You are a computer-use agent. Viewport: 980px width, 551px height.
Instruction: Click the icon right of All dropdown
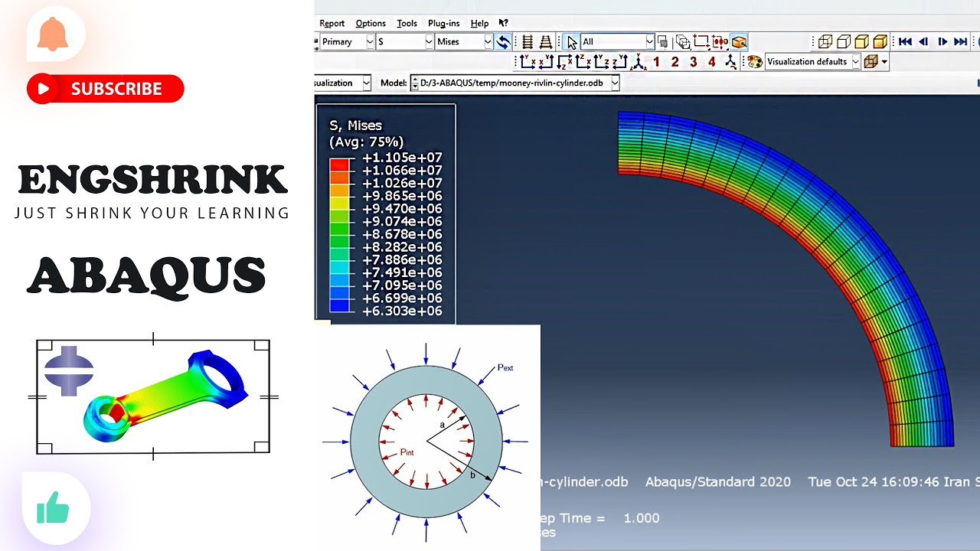click(x=663, y=41)
